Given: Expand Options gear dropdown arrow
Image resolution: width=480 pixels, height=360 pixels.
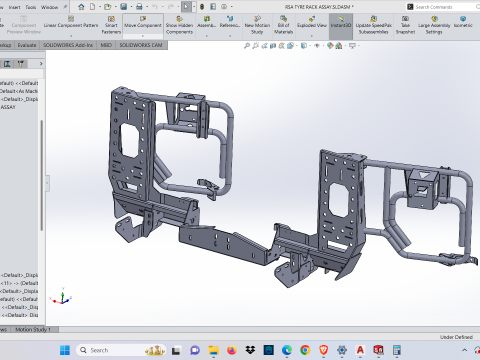Looking at the screenshot, I should [231, 7].
